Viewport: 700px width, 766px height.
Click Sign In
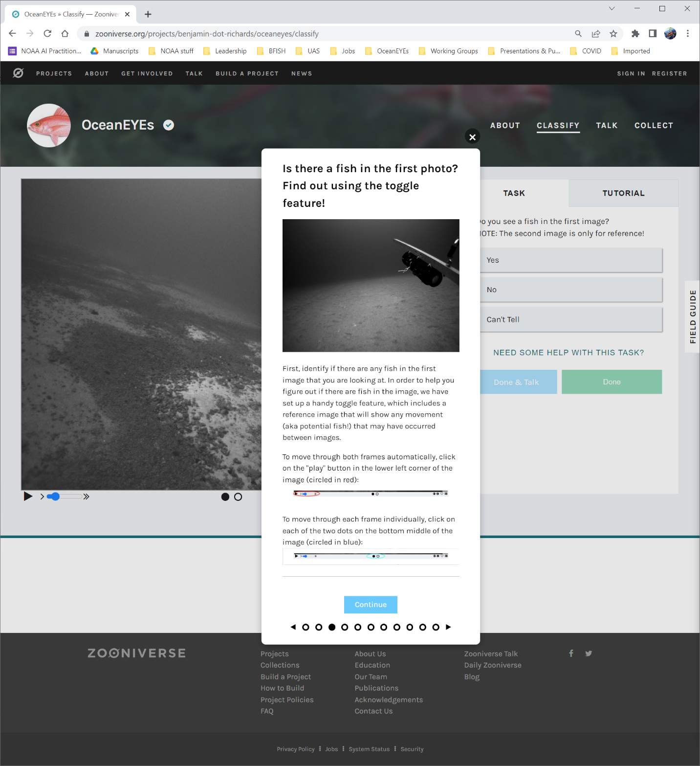pos(631,73)
